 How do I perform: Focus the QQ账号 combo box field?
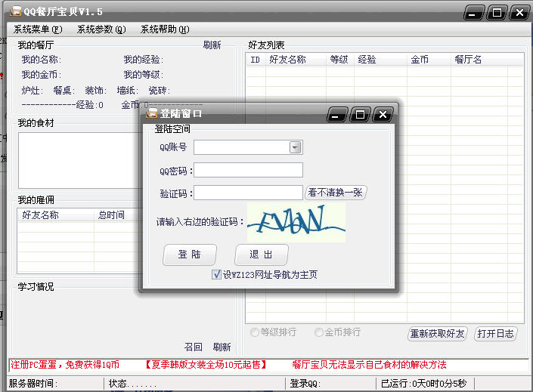point(248,147)
